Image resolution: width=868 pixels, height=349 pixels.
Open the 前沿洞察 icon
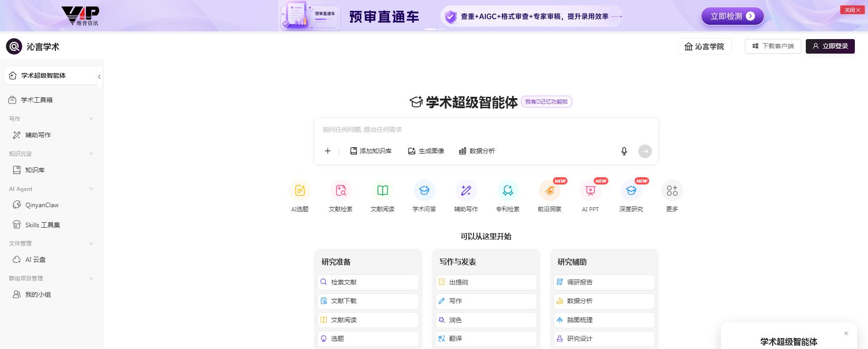tap(550, 191)
